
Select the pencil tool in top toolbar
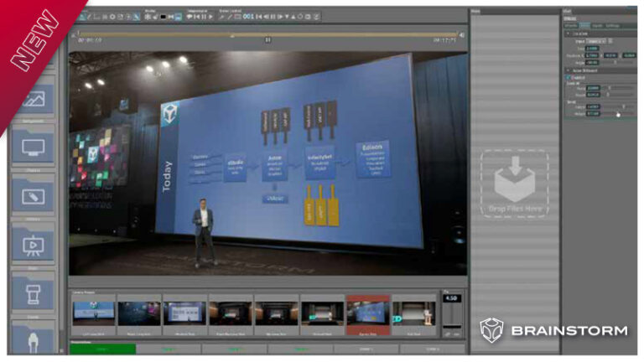tap(89, 17)
